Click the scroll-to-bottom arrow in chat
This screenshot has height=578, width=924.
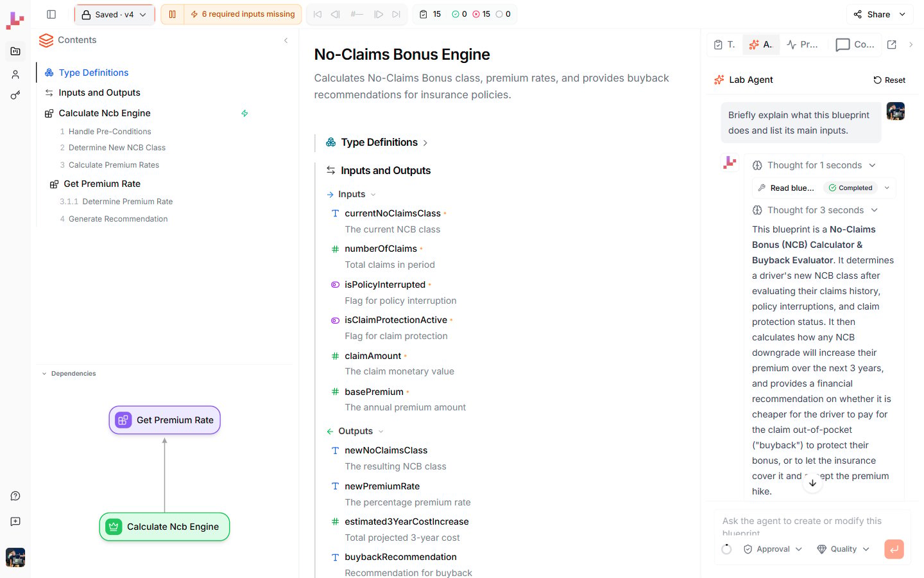click(x=812, y=483)
